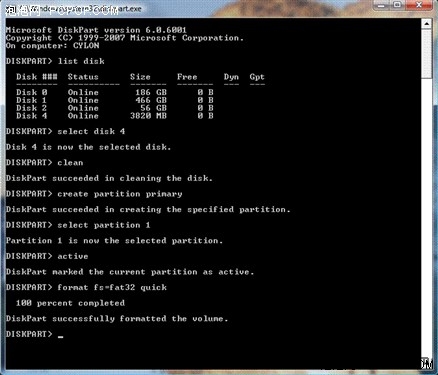Viewport: 438px width, 375px height.
Task: Click the 'Microsoft DiskPart version 6.0.6001' line
Action: click(96, 30)
